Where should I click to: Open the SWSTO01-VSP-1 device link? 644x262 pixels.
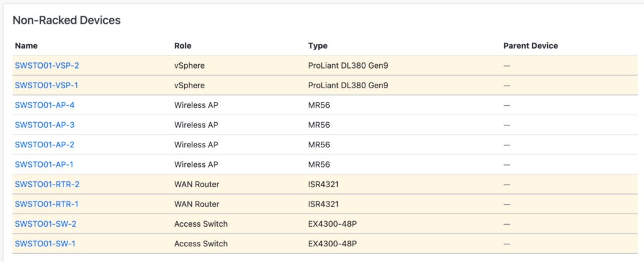tap(47, 85)
